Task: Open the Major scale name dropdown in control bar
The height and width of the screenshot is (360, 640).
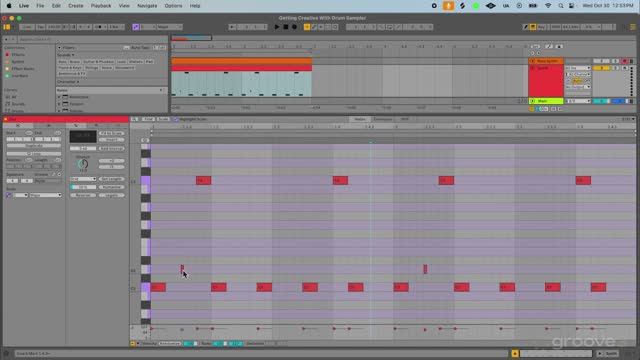Action: 170,27
